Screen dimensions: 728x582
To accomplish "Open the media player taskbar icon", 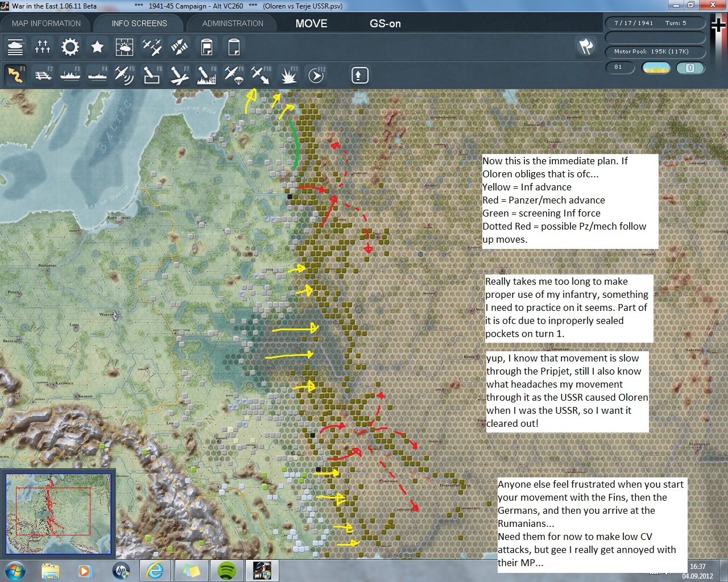I will point(84,570).
